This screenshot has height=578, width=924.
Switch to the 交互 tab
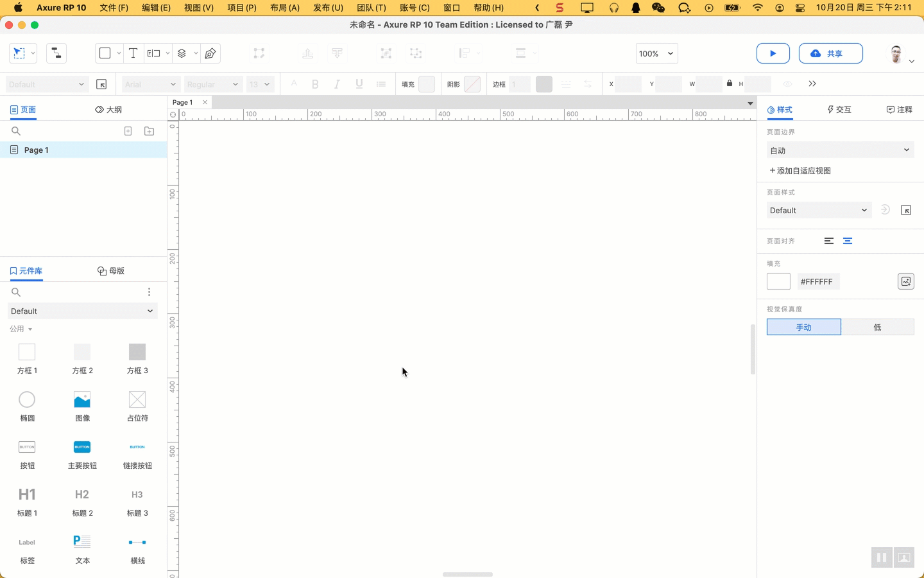839,110
